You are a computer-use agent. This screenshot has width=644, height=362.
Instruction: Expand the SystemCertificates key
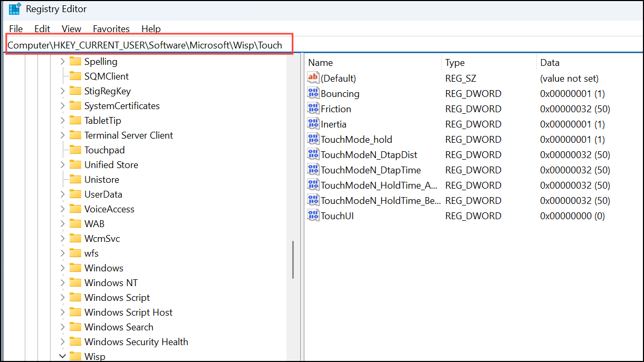(x=62, y=106)
